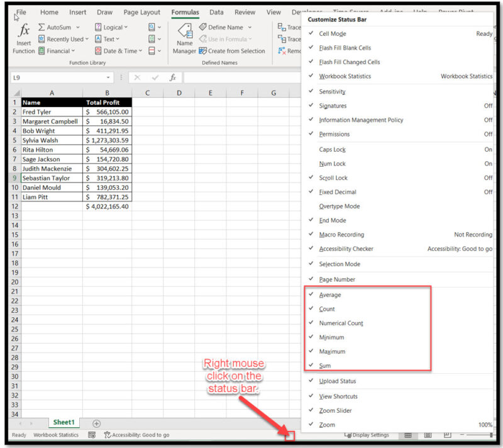Click the Insert Function (fx) icon
This screenshot has width=503, height=448.
point(23,30)
